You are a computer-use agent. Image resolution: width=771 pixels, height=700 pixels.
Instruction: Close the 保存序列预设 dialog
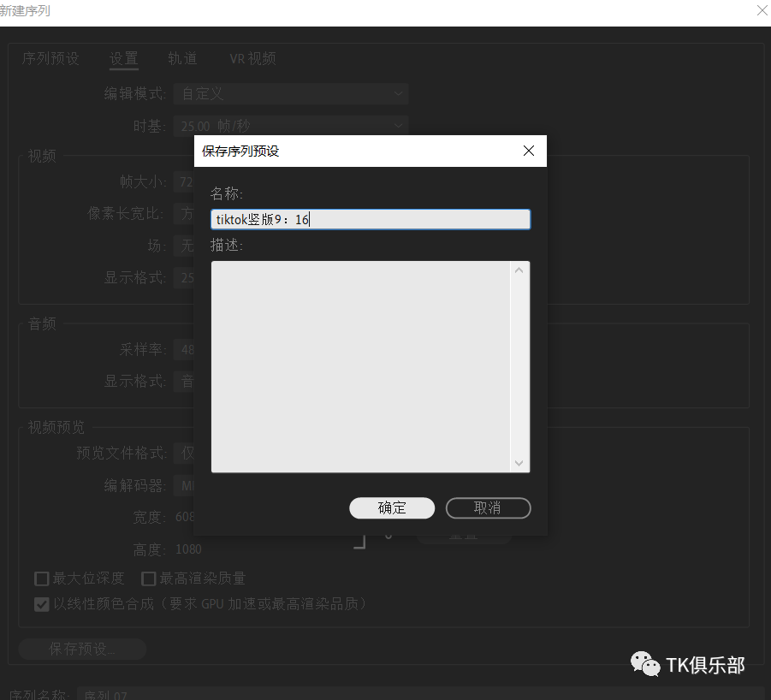pos(528,151)
